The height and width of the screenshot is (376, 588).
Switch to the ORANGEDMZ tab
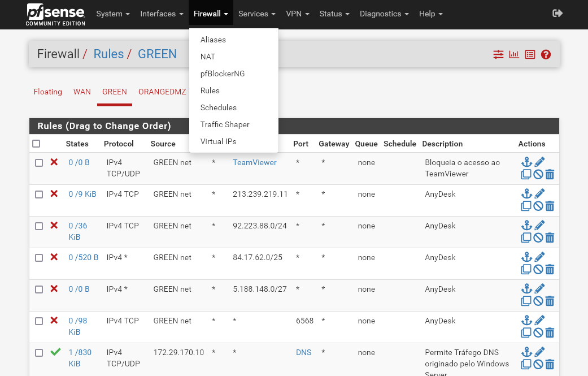162,92
